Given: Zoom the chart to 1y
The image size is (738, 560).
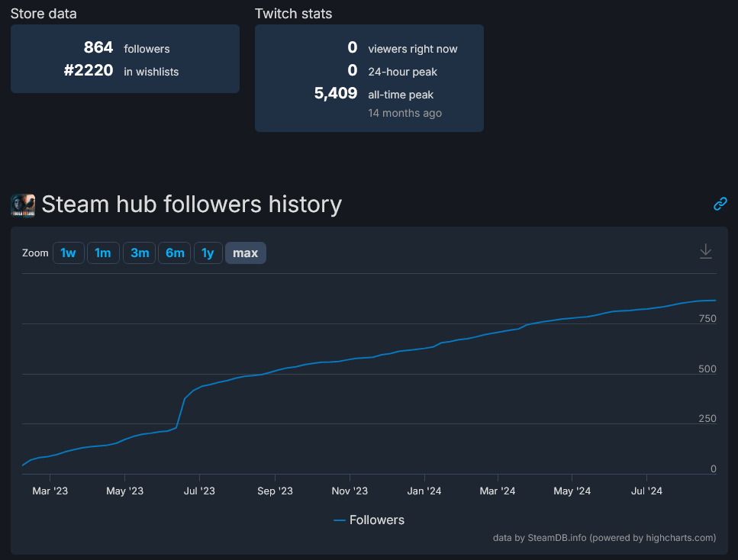Looking at the screenshot, I should [x=208, y=253].
